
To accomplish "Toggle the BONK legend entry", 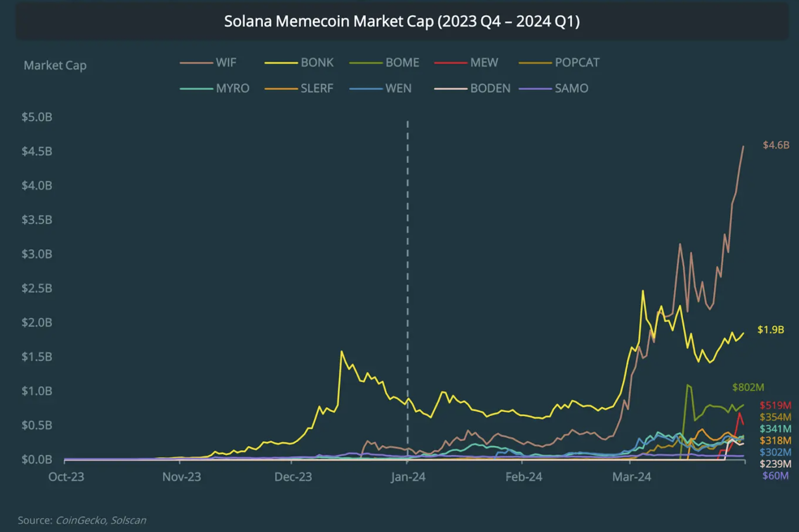I will pos(299,63).
